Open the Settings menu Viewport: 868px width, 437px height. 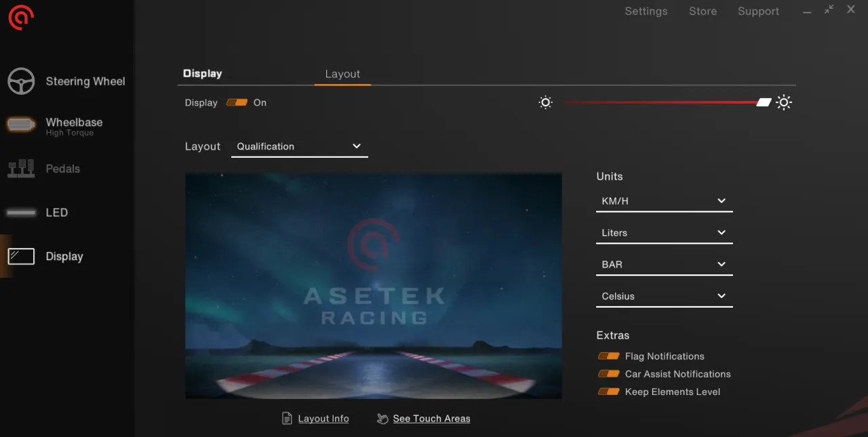point(646,12)
